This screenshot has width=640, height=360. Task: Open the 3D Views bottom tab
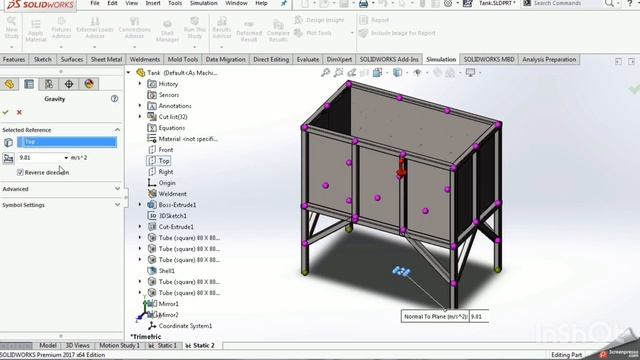78,345
